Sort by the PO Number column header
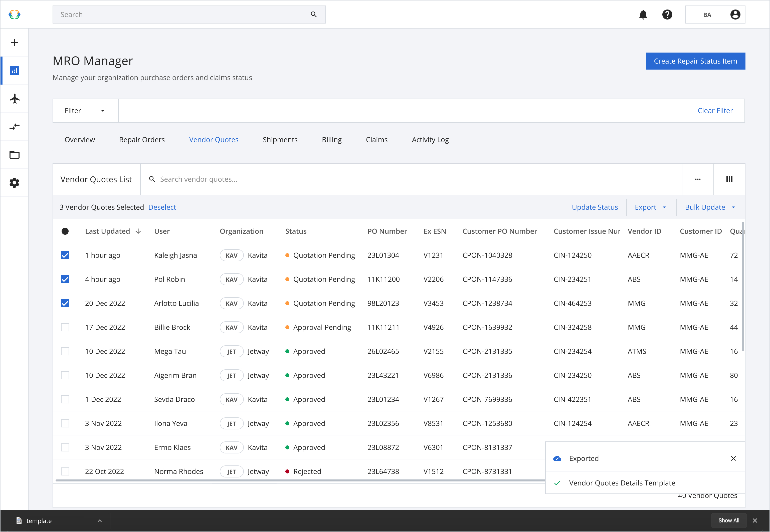Viewport: 770px width, 532px height. pyautogui.click(x=387, y=231)
